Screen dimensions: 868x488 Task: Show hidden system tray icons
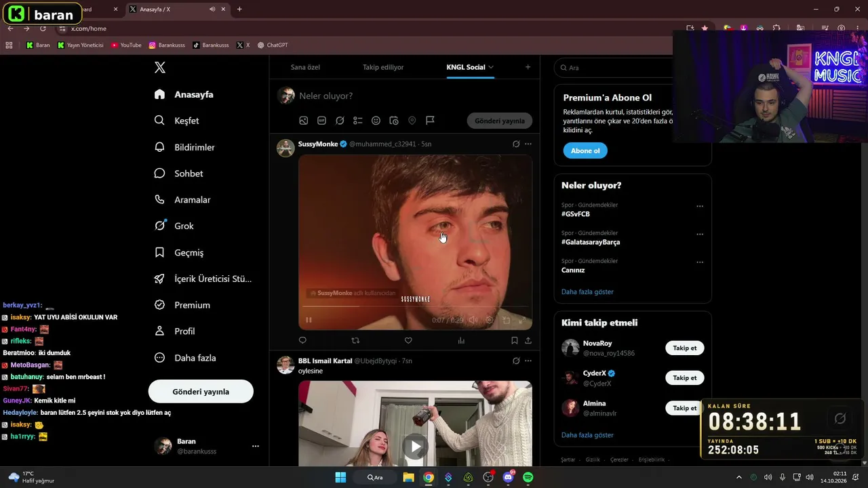click(x=739, y=477)
